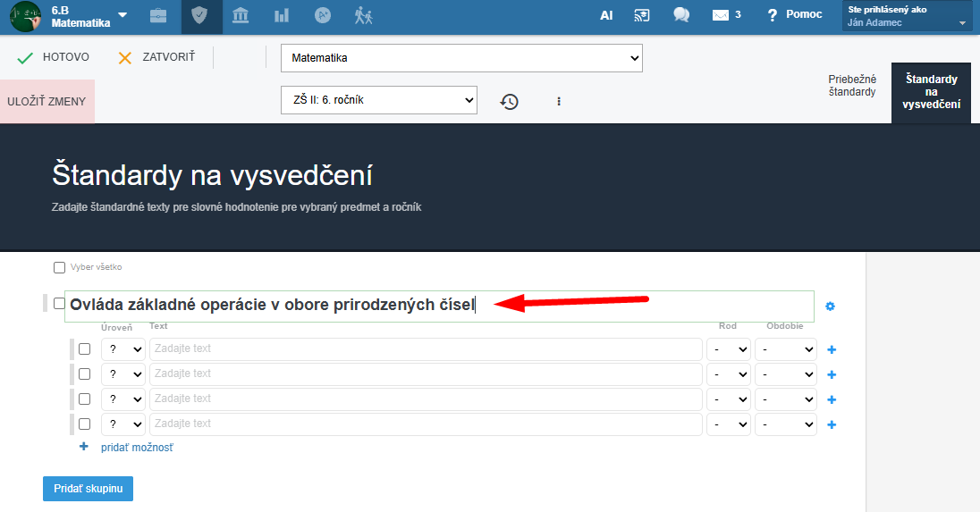Tick the first option row checkbox
The image size is (980, 512).
click(84, 349)
